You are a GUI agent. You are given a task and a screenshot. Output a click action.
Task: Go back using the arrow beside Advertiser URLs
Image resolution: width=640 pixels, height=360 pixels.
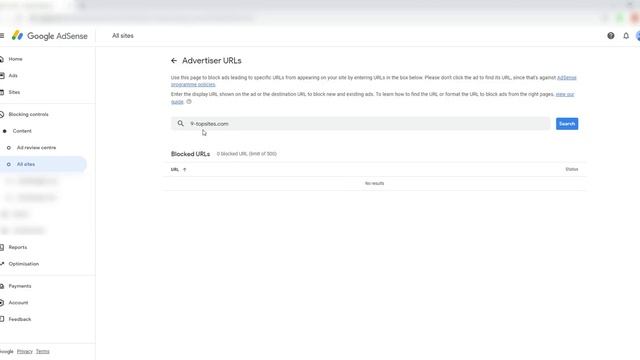pyautogui.click(x=174, y=61)
